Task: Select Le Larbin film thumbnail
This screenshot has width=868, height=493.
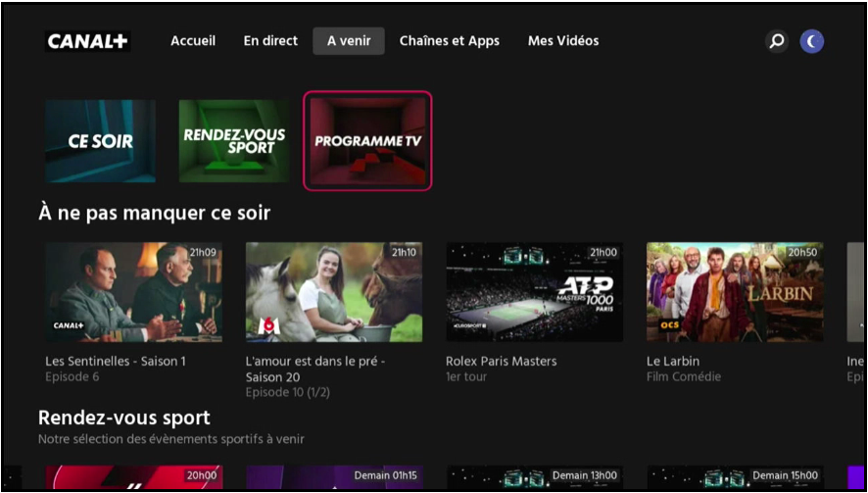Action: pos(735,292)
